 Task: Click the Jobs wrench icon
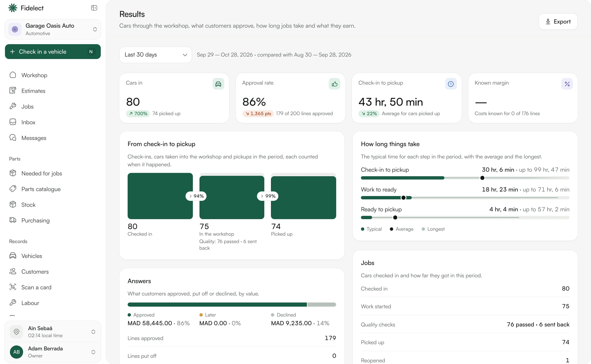tap(13, 106)
